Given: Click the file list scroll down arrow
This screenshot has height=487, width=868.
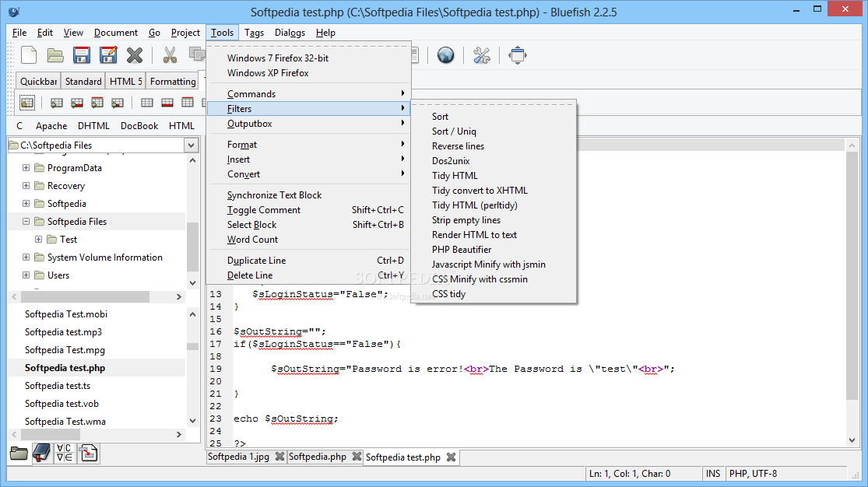Looking at the screenshot, I should pyautogui.click(x=192, y=421).
